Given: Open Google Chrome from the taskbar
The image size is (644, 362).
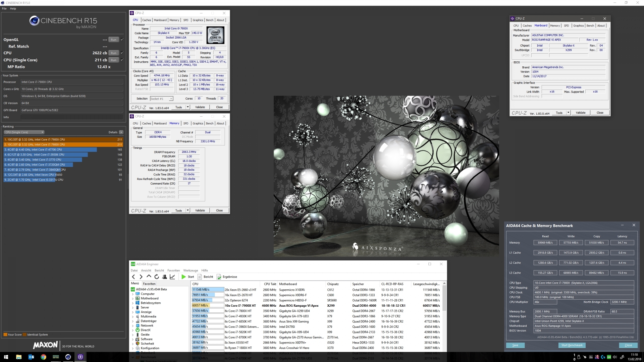Looking at the screenshot, I should point(44,357).
